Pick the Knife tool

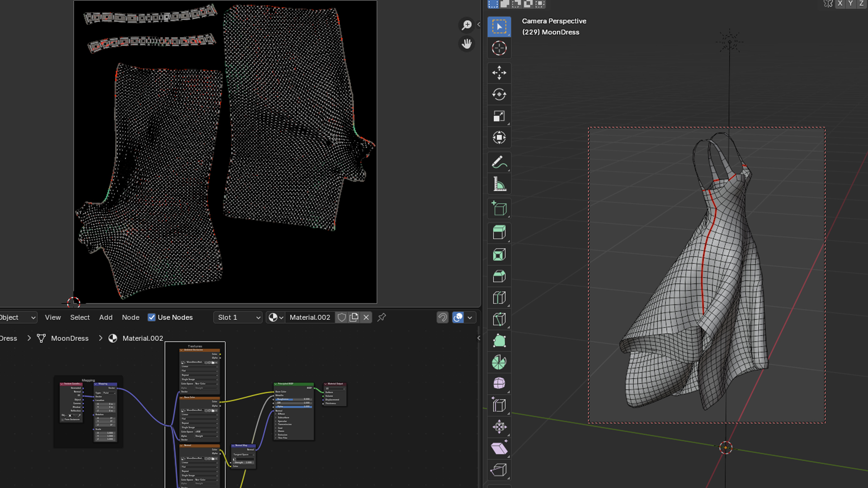[499, 319]
